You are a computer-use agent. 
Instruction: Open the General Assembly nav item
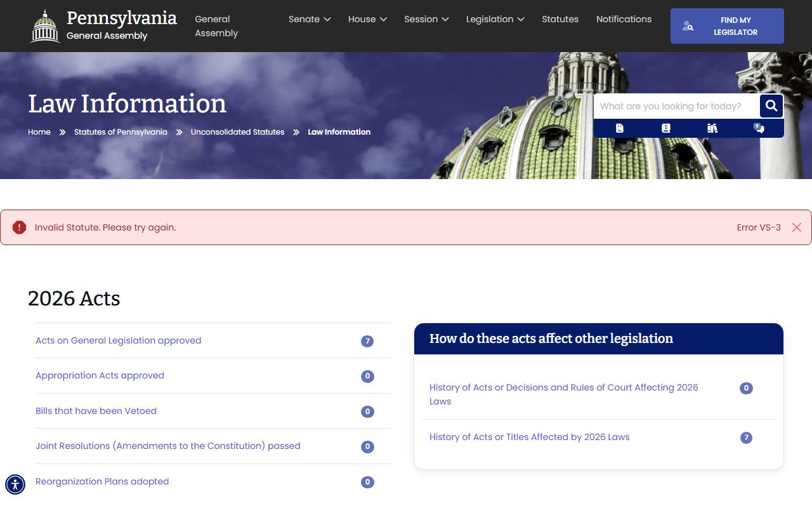tap(216, 26)
